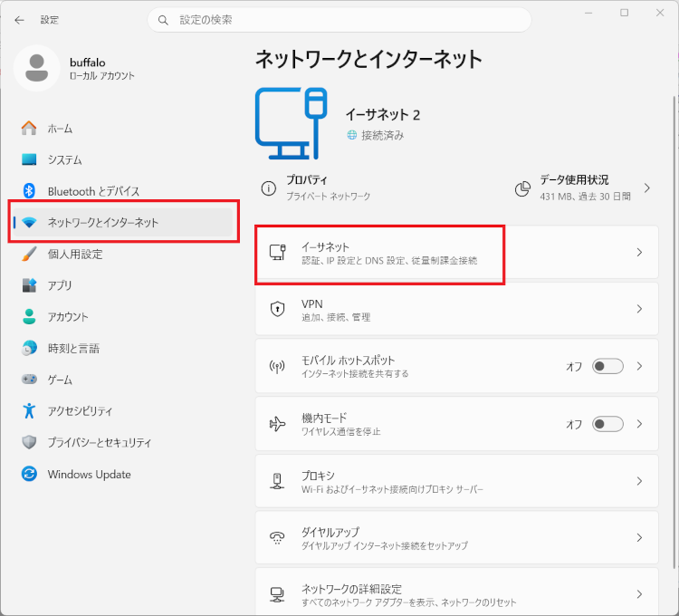Viewport: 679px width, 616px height.
Task: Go to システム settings
Action: tap(123, 159)
